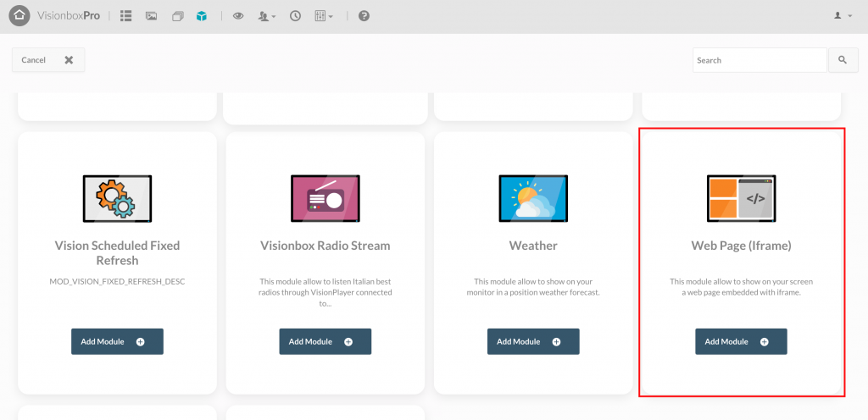
Task: Click the Visionbox Radio Stream title
Action: (x=325, y=246)
